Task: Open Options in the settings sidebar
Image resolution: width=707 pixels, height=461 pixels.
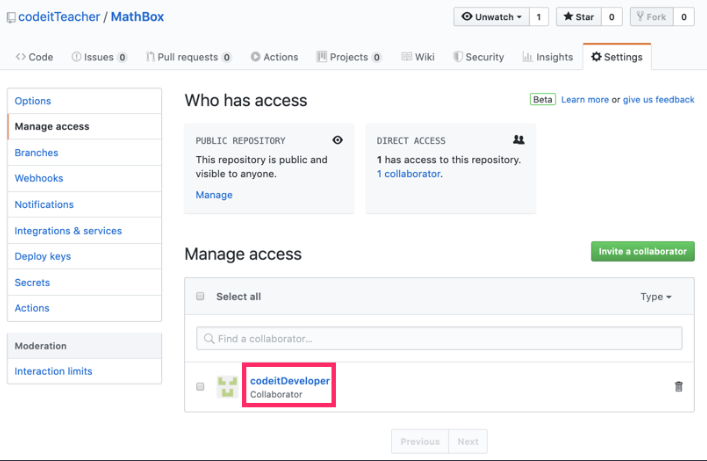Action: click(x=84, y=101)
